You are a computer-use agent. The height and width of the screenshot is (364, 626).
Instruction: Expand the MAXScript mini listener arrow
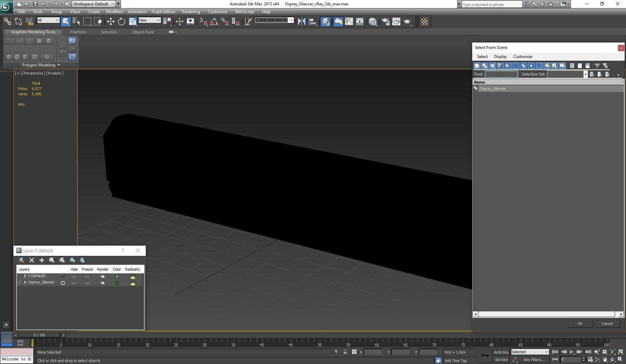tap(6, 325)
